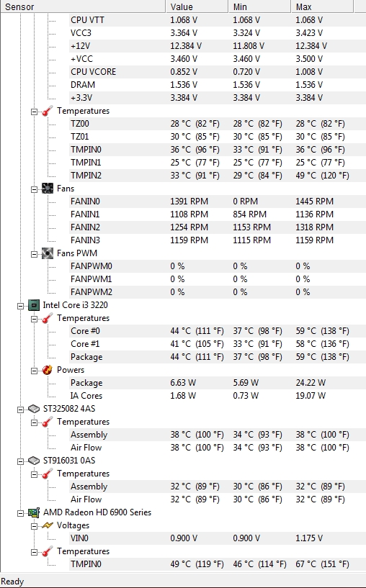Click the ST325082 4AS hard drive icon
Viewport: 366px width, 588px height.
(34, 409)
